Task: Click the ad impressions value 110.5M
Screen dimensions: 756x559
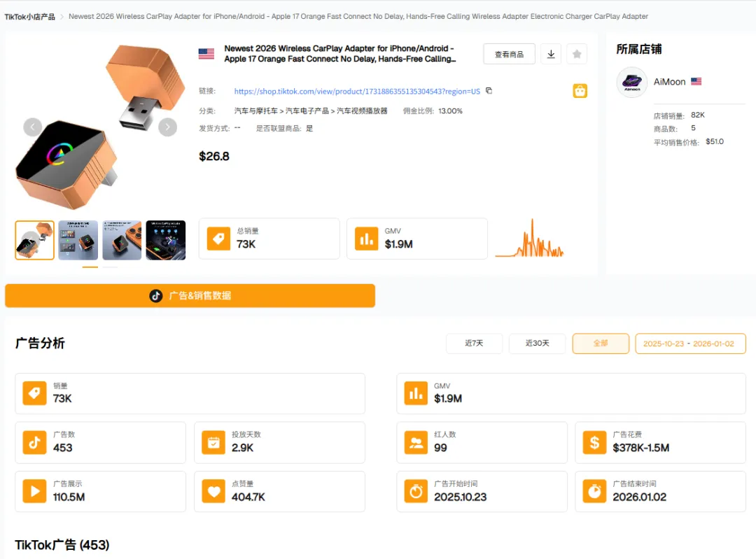Action: click(x=69, y=497)
